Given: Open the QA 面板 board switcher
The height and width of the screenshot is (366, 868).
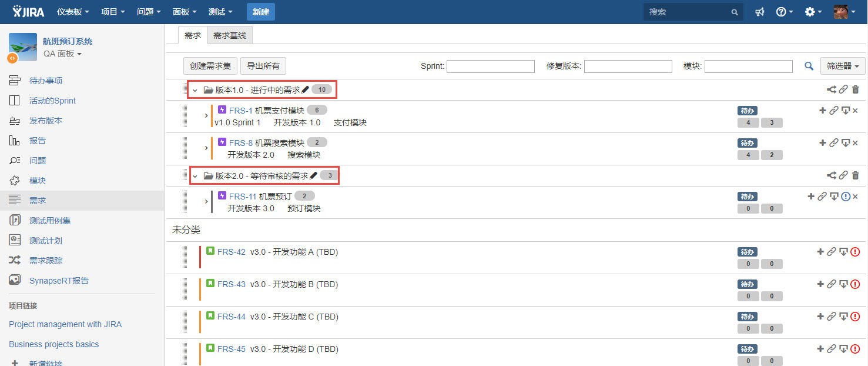Looking at the screenshot, I should tap(62, 54).
